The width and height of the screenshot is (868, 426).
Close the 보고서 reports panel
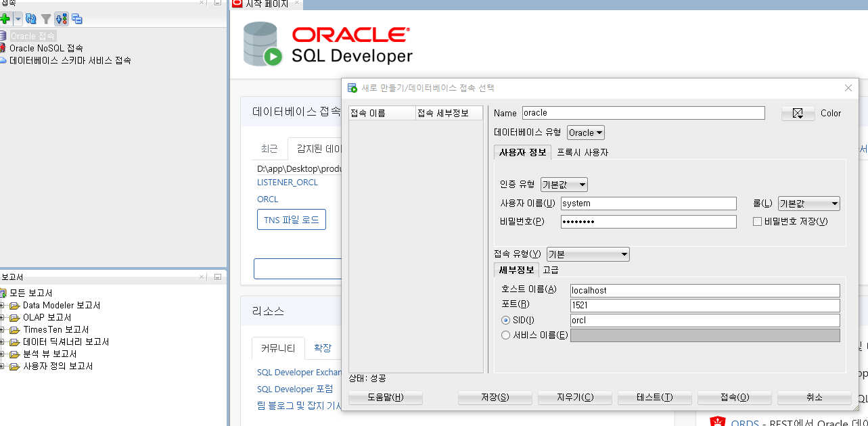click(x=202, y=277)
